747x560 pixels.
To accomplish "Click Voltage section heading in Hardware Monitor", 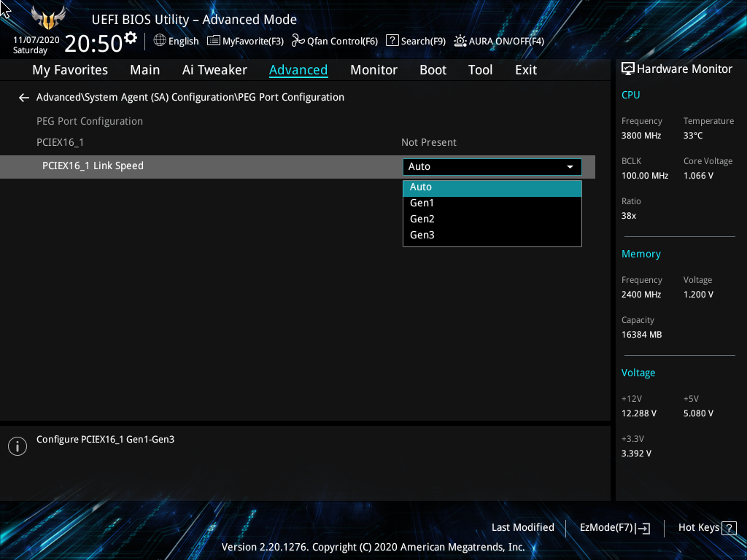I will coord(638,373).
